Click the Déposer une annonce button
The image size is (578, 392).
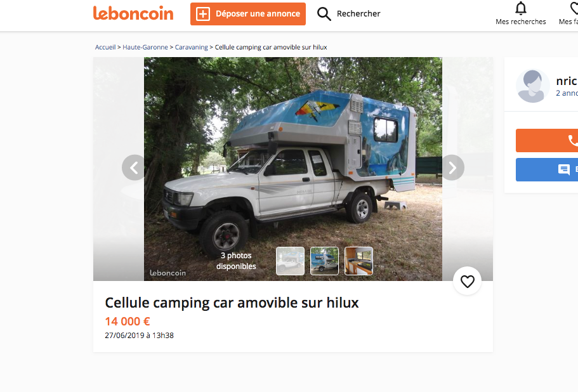(x=247, y=14)
